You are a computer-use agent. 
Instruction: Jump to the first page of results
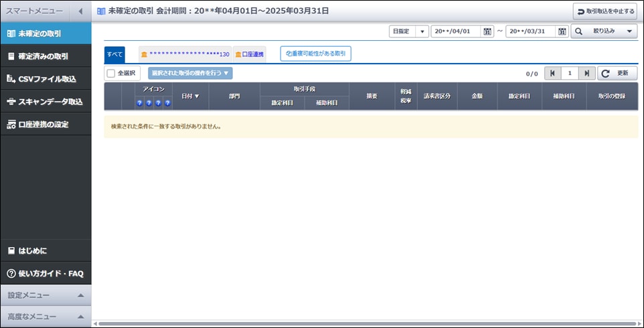coord(552,73)
